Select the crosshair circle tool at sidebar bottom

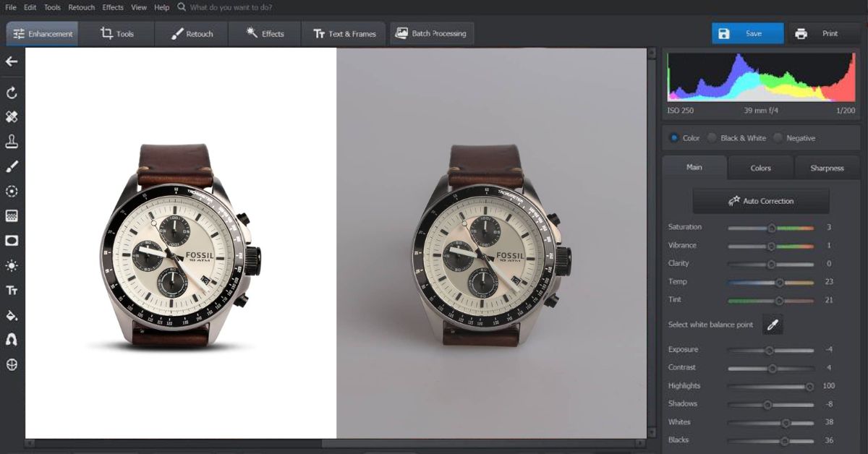(12, 364)
